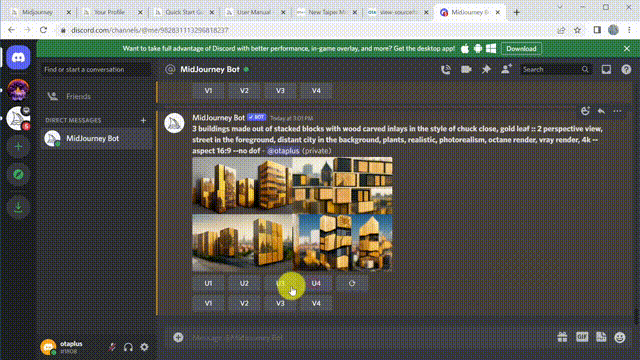Screen dimensions: 640x360
Task: Click Download desktop app button
Action: coord(521,49)
